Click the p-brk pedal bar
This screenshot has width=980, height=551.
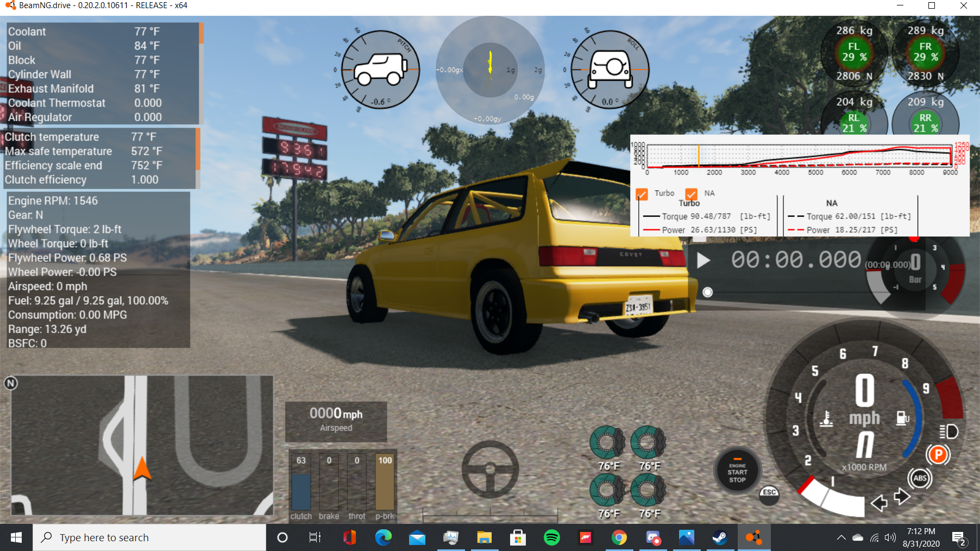(x=385, y=482)
